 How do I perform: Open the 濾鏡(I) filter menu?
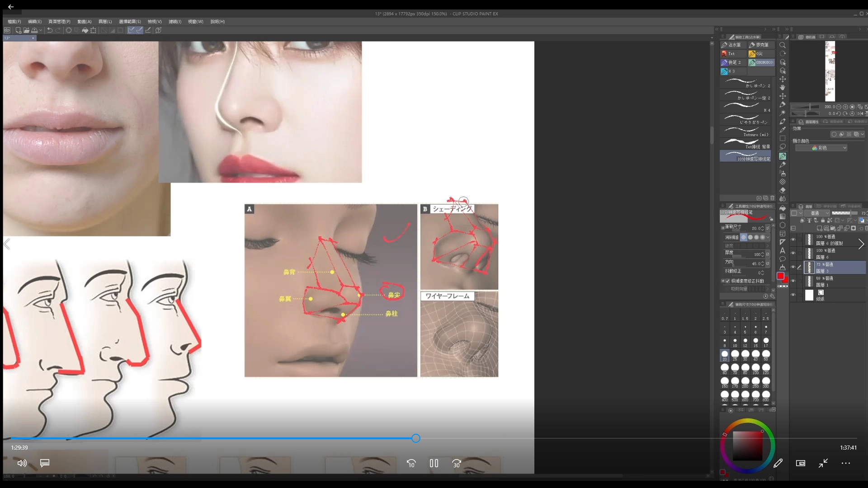(x=175, y=22)
